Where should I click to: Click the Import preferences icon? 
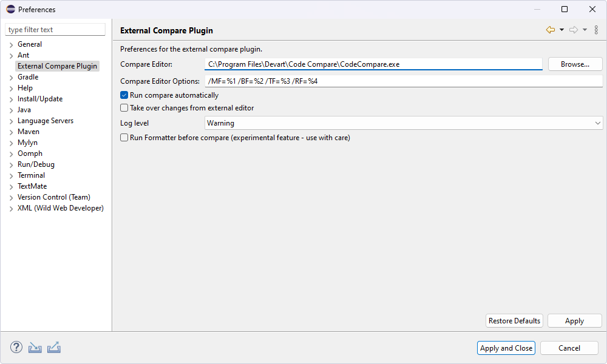tap(35, 348)
